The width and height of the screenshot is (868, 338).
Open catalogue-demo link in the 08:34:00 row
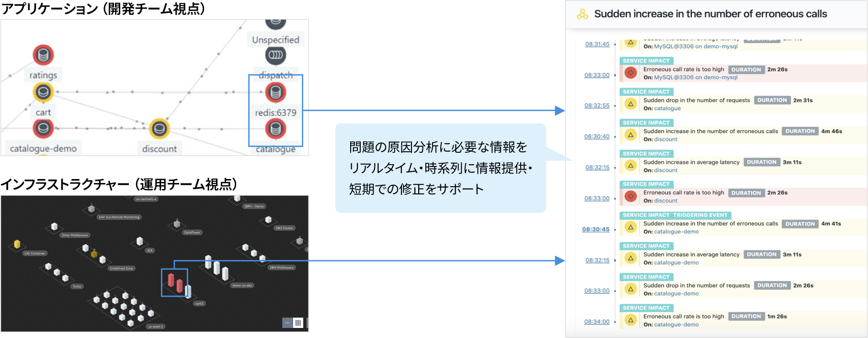point(676,325)
